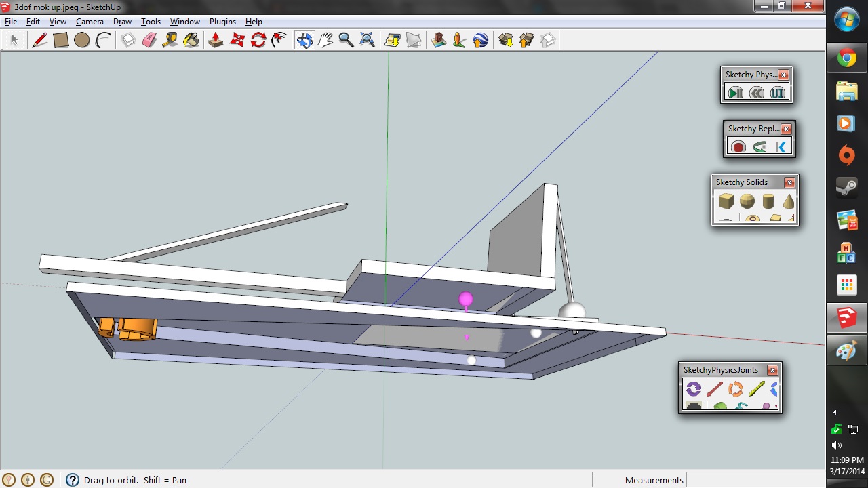Start the Sketchy Physics play/pause simulation
Image resolution: width=868 pixels, height=488 pixels.
click(x=735, y=93)
